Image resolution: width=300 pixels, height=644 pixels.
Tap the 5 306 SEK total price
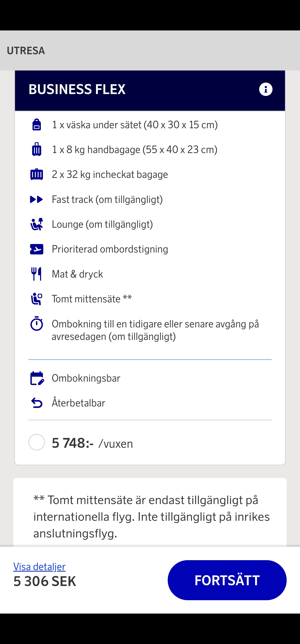(45, 581)
